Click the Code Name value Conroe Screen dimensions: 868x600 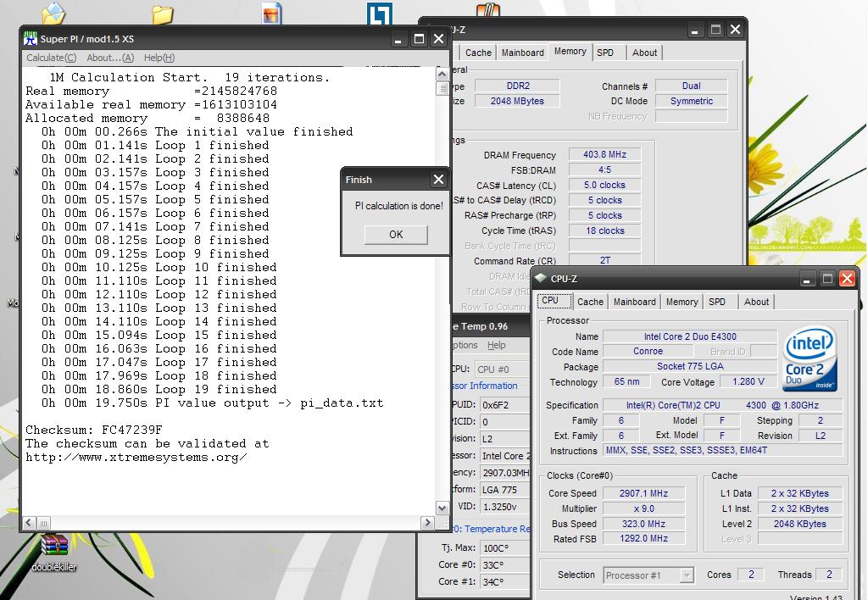click(x=648, y=351)
